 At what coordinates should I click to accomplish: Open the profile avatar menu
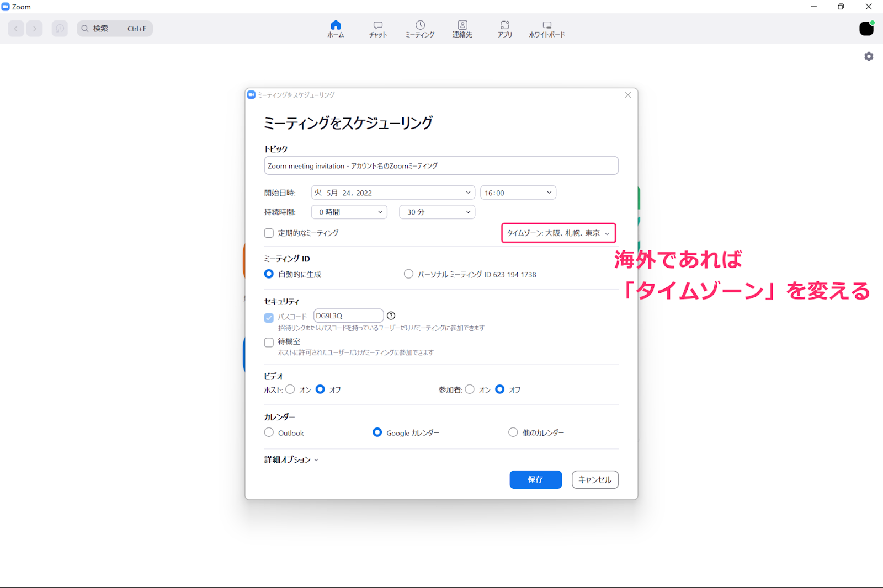[866, 28]
